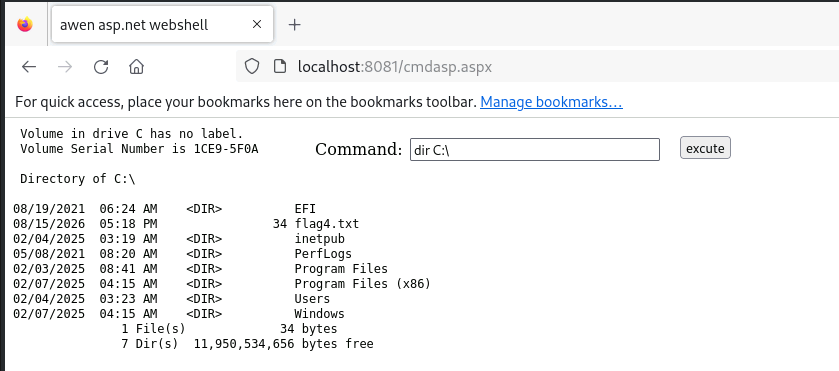Click the Windows directory name
839x371 pixels.
319,314
